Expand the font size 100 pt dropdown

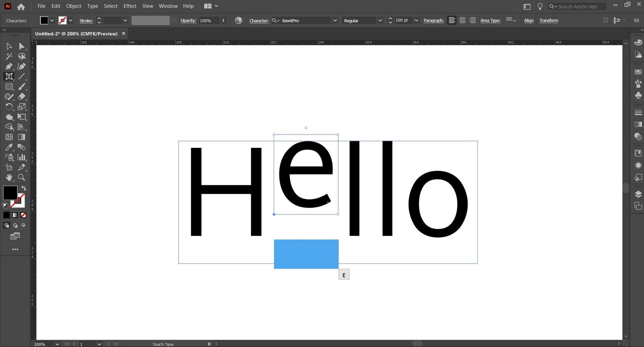(416, 21)
